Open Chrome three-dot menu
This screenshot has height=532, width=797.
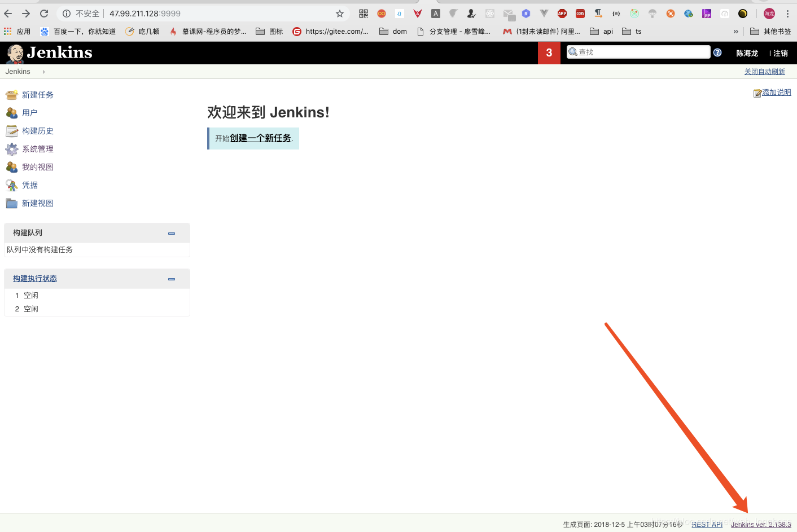[787, 14]
